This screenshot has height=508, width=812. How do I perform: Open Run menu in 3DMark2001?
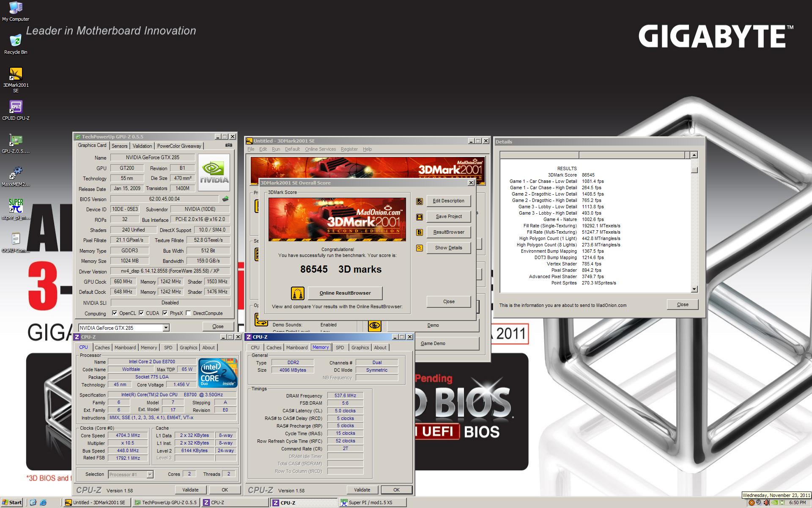pos(276,149)
